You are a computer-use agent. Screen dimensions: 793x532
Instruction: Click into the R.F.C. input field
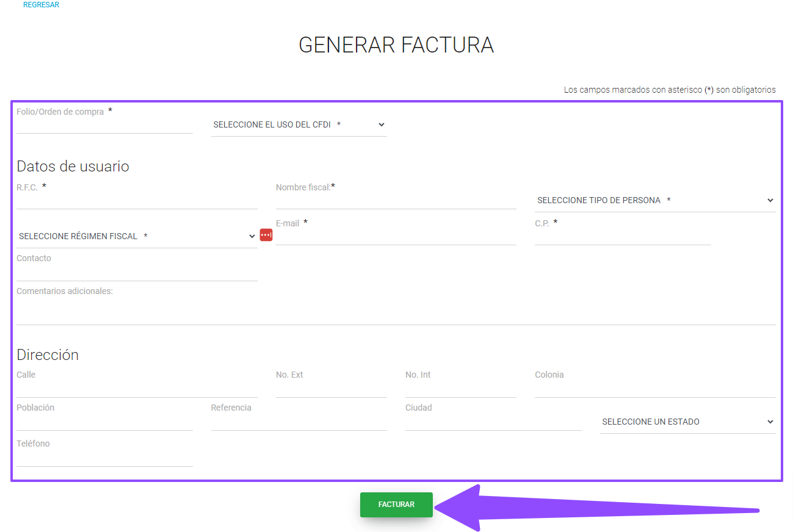[137, 200]
